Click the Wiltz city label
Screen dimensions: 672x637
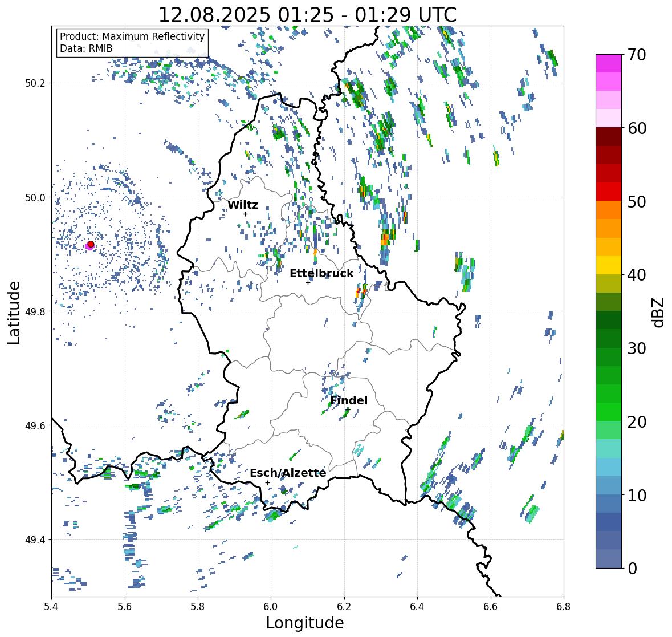coord(243,205)
